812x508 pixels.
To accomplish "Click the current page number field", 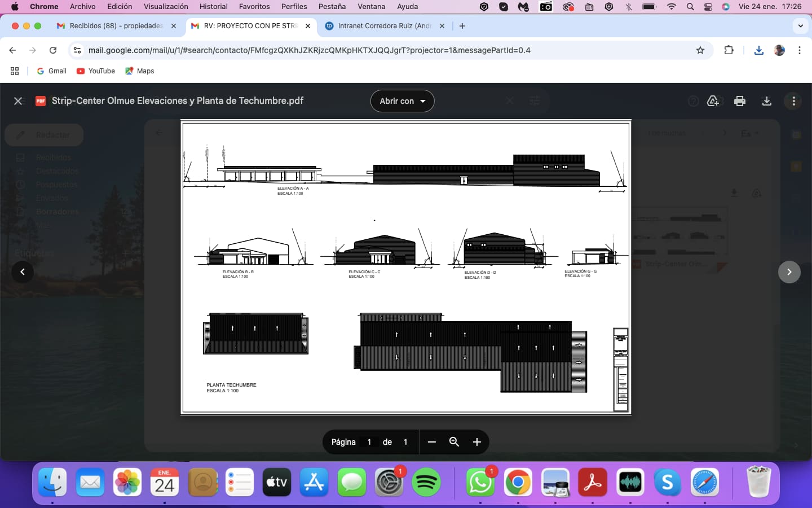I will click(x=369, y=442).
